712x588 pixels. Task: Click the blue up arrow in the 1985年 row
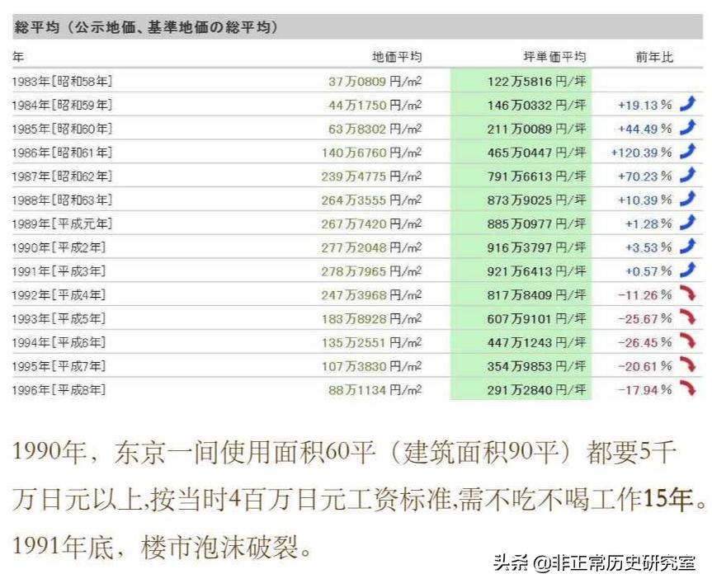[x=688, y=128]
